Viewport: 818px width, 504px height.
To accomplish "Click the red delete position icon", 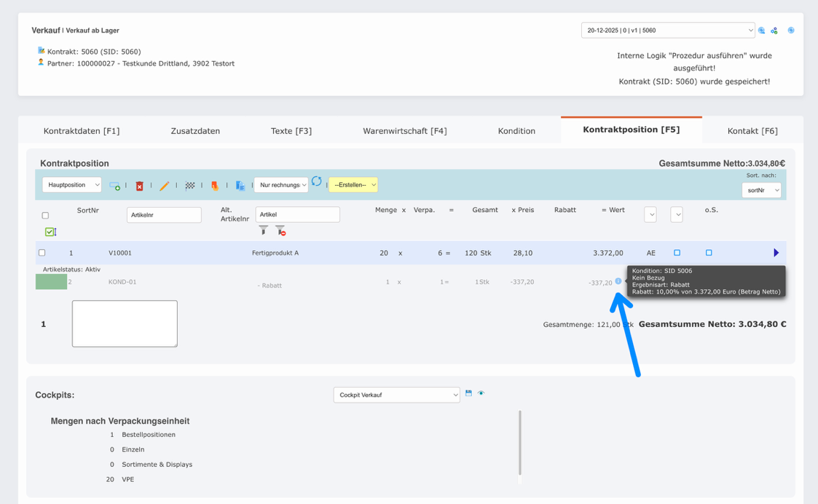I will click(139, 185).
